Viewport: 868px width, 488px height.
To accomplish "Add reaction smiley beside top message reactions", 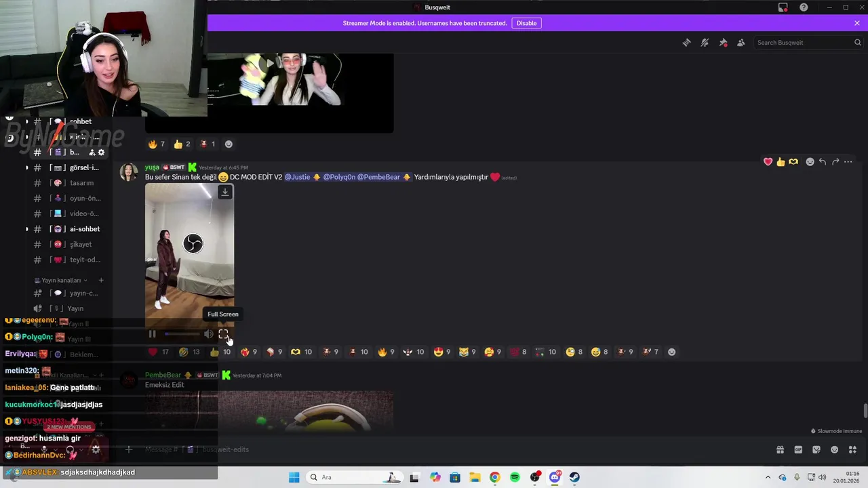I will click(229, 144).
